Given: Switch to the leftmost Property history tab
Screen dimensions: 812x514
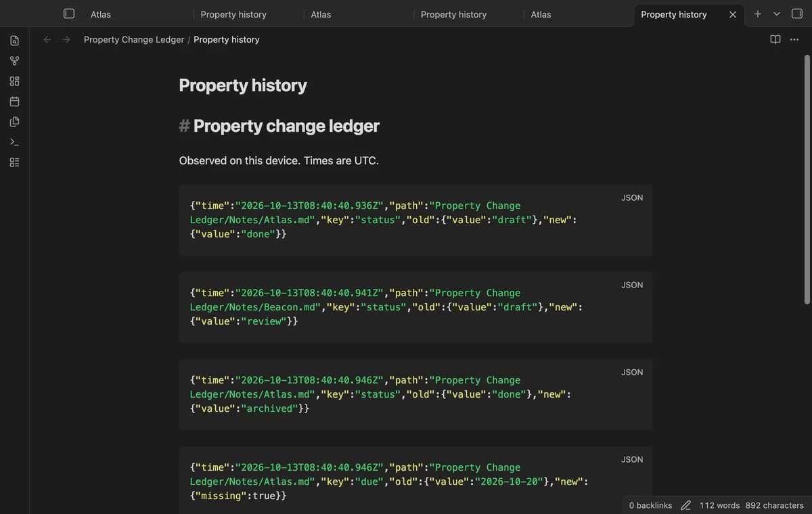Looking at the screenshot, I should coord(233,14).
